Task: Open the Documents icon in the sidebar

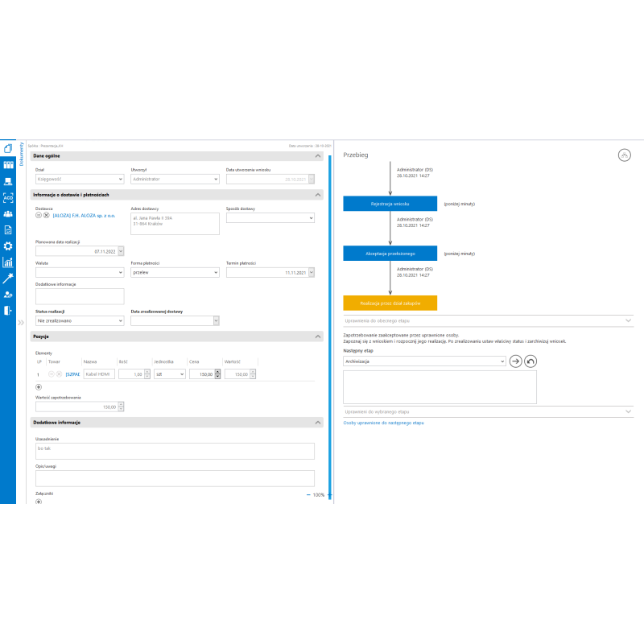Action: pos(8,148)
